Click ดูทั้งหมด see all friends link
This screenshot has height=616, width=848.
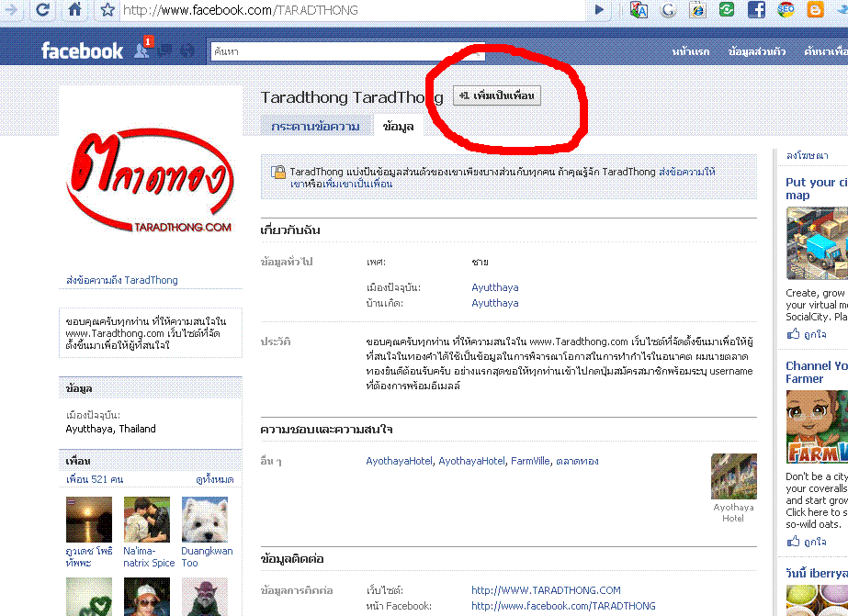point(215,479)
